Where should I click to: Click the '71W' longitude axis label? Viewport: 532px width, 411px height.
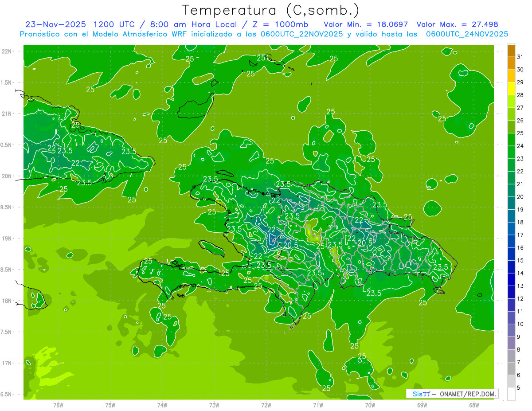pos(318,405)
